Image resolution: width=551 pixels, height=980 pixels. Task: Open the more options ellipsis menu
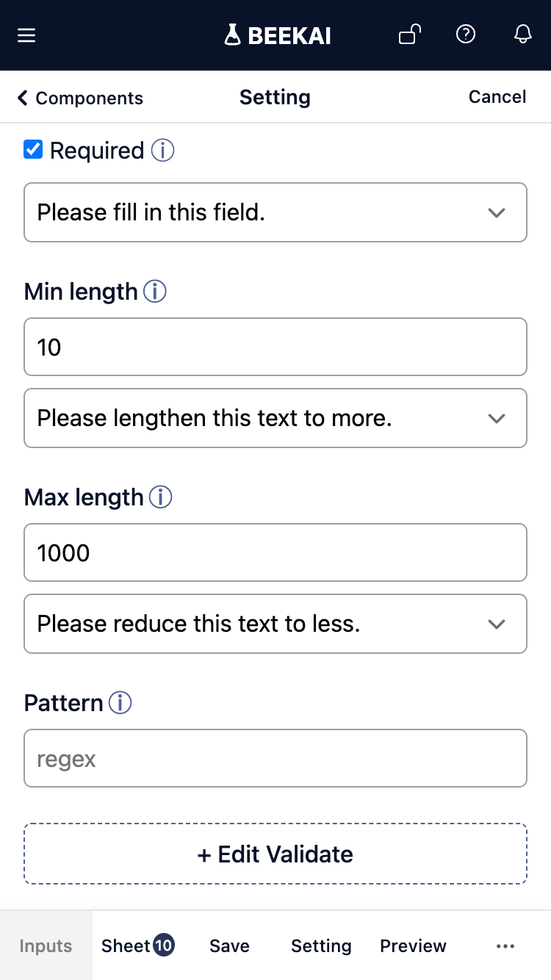tap(505, 946)
